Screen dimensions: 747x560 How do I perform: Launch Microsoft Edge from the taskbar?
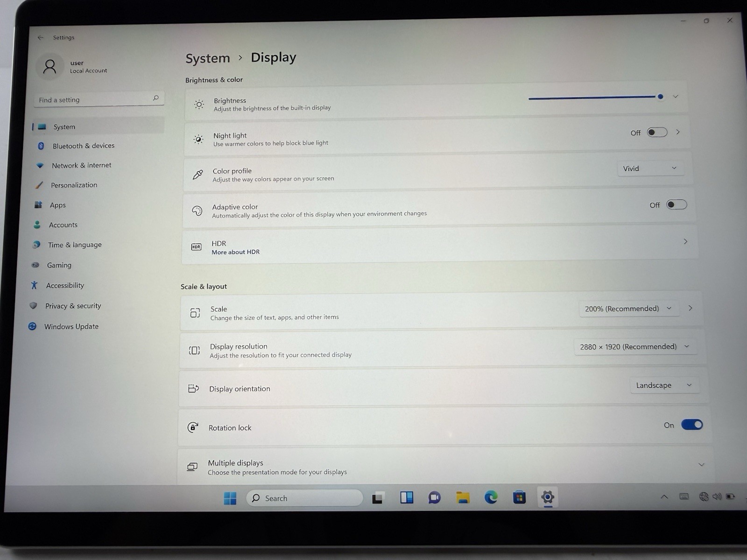click(x=491, y=497)
